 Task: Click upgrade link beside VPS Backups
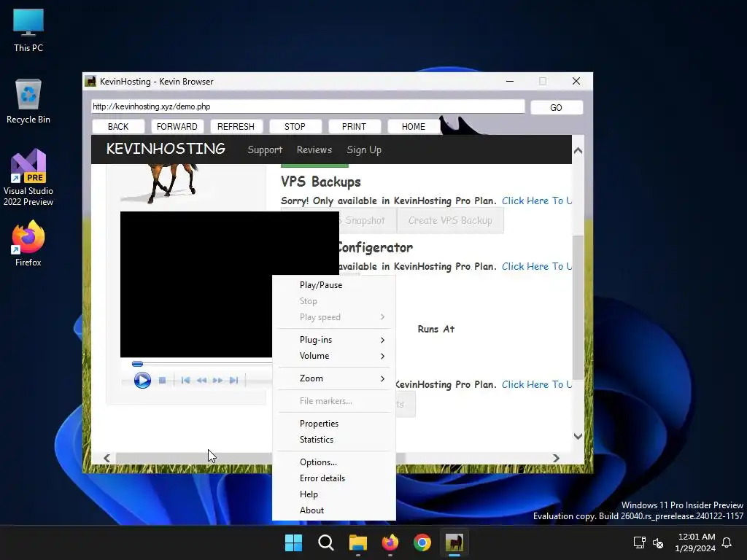pos(537,201)
